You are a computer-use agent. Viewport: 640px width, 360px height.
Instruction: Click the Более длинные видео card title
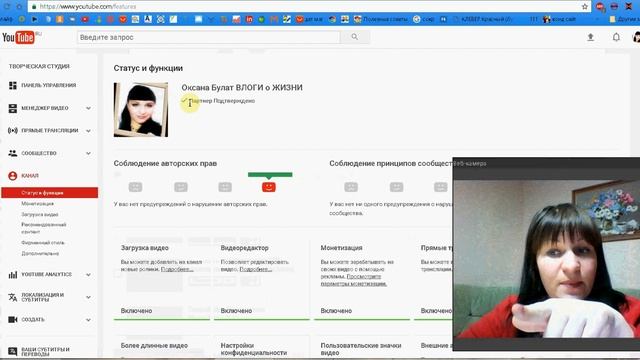(x=154, y=345)
